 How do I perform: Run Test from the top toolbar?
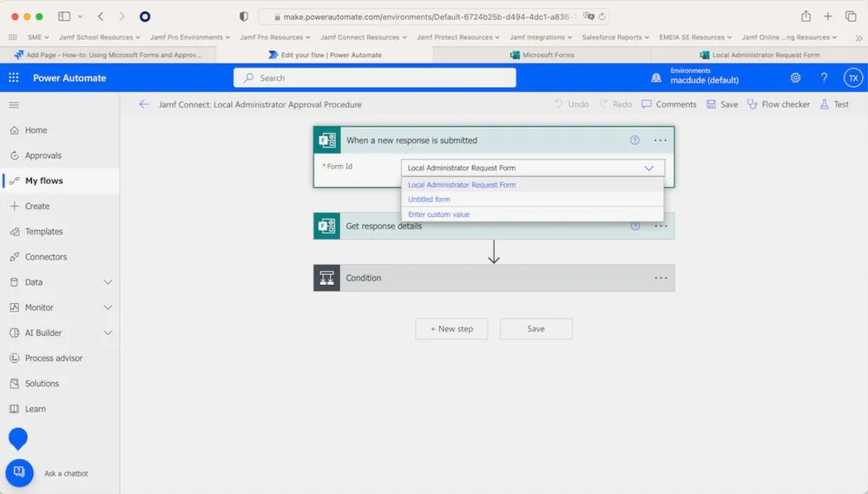coord(834,104)
